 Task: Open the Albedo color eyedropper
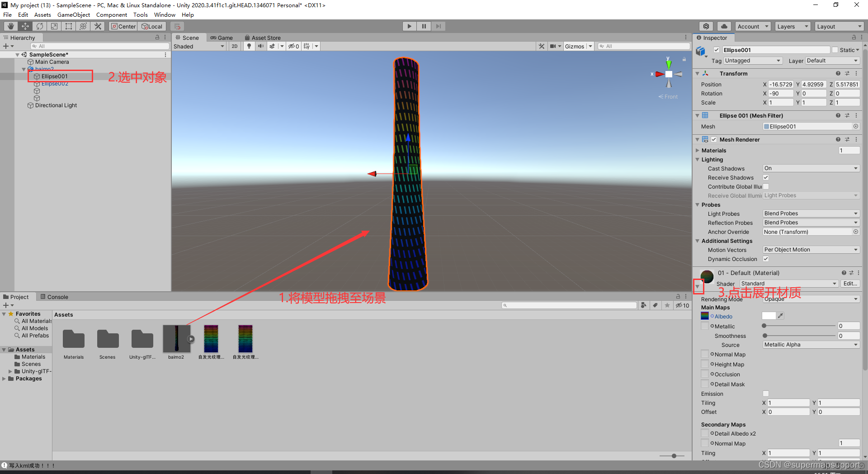point(781,316)
